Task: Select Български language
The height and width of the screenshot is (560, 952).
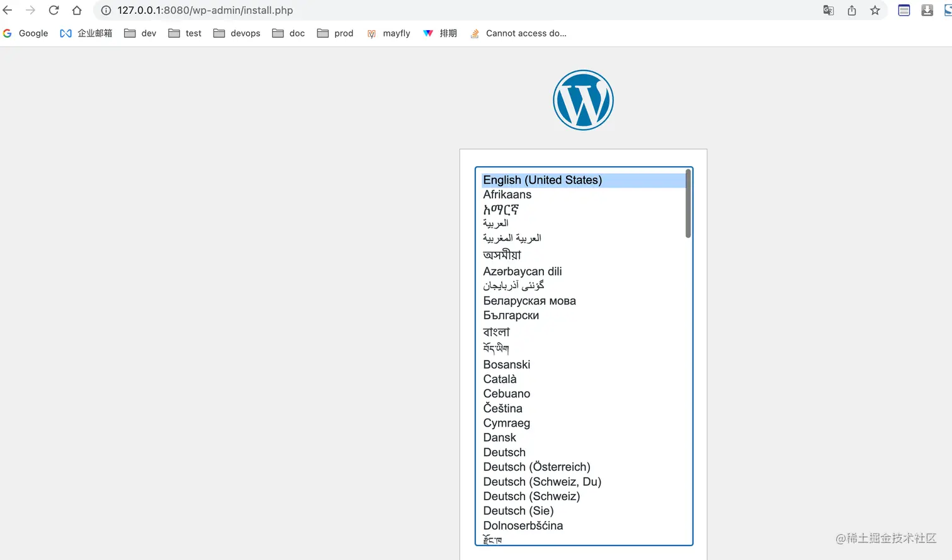Action: (583, 315)
